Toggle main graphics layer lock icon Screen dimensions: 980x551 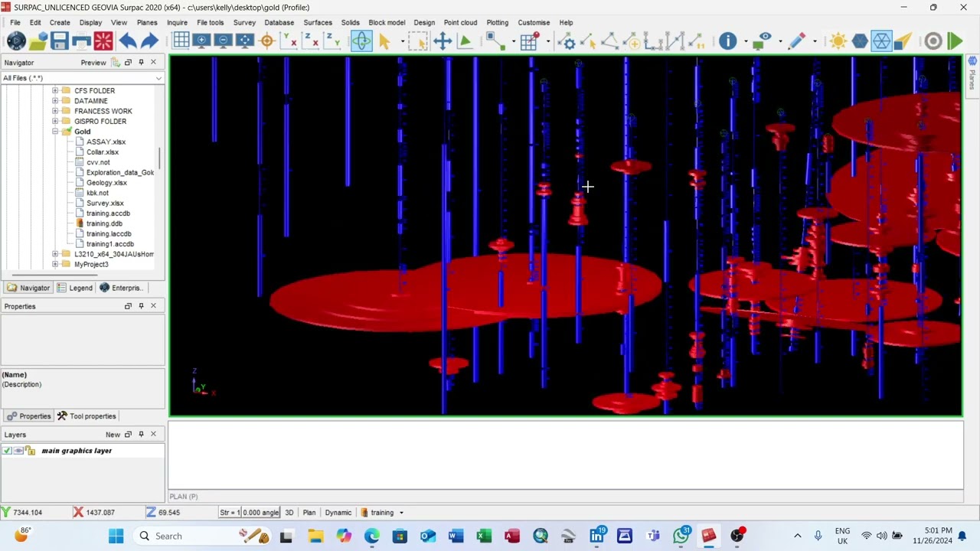[31, 451]
